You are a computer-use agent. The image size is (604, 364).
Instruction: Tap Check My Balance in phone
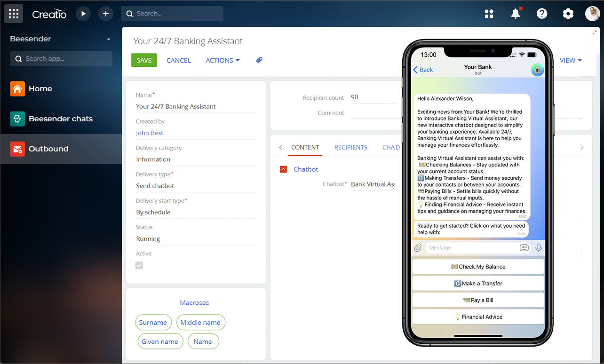tap(478, 267)
